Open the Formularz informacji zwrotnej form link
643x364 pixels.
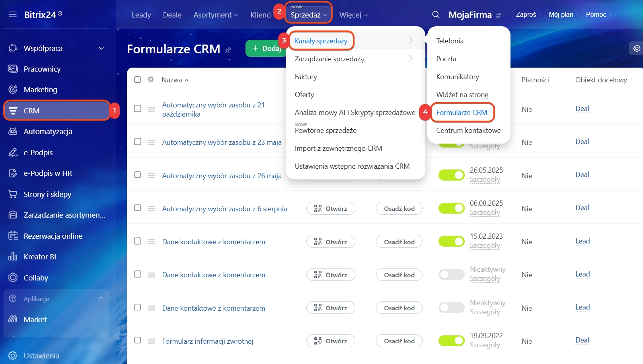[208, 341]
